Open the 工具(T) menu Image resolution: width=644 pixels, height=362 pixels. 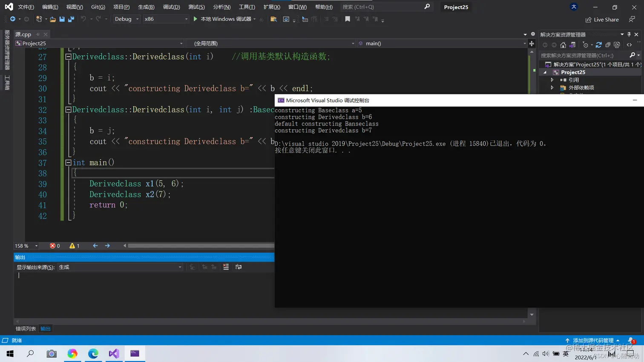(247, 7)
